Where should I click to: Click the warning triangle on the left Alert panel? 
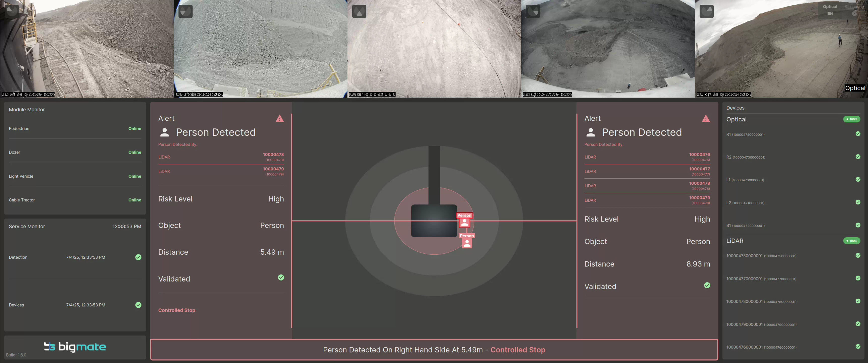(x=280, y=119)
